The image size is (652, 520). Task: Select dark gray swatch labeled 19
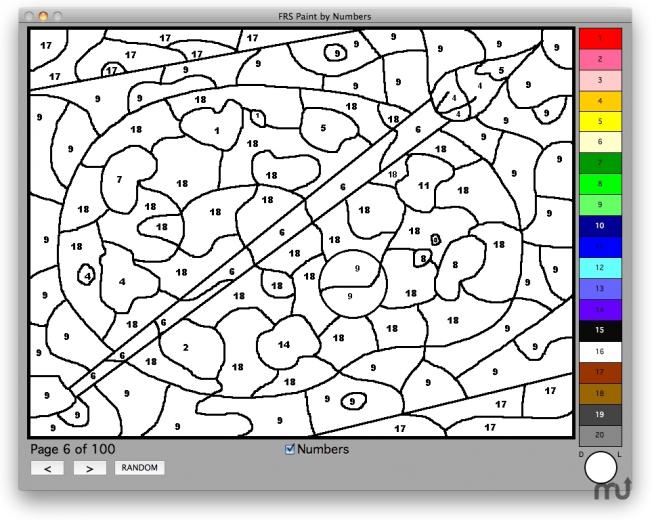coord(600,415)
